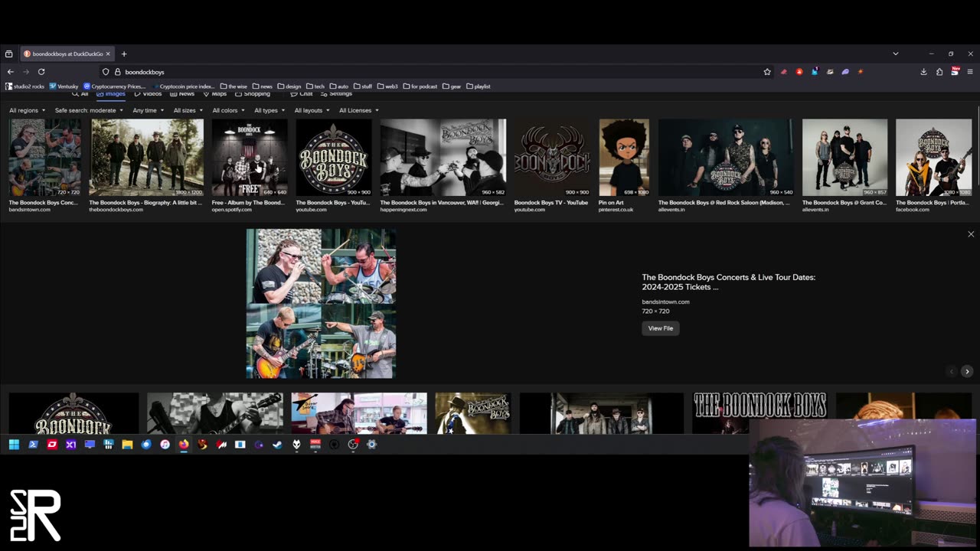The image size is (980, 551).
Task: Expand the All types filter
Action: click(x=269, y=110)
